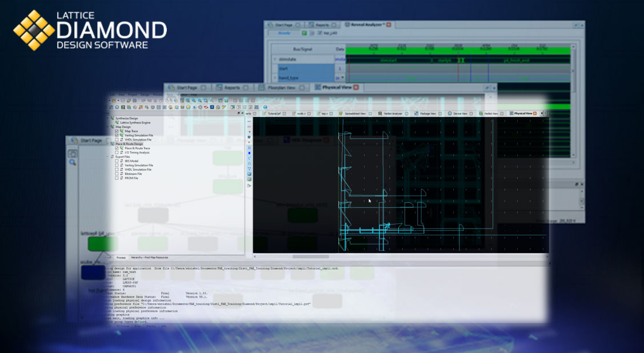Collapse the Place & Route Design node
The image size is (644, 353).
coord(108,144)
